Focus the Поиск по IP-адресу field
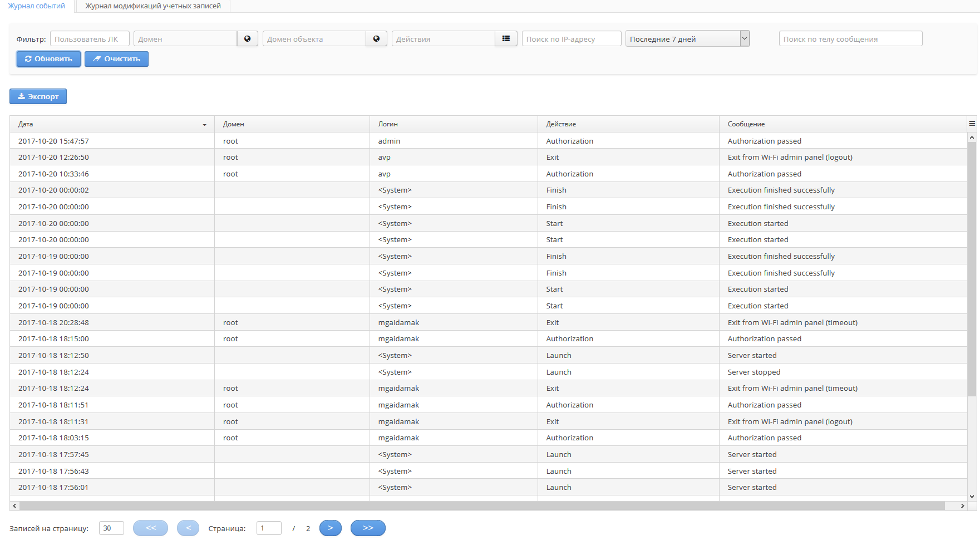The height and width of the screenshot is (545, 980). point(572,39)
